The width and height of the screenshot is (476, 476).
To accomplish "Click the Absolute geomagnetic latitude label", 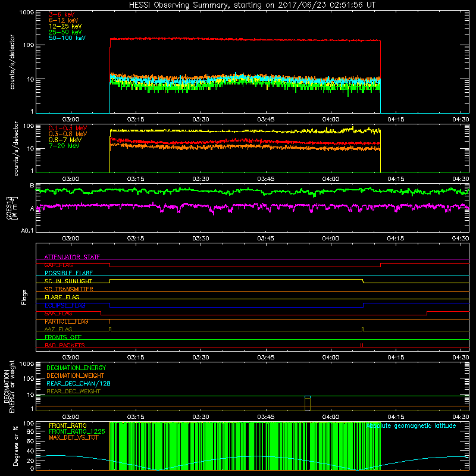I will pyautogui.click(x=411, y=426).
